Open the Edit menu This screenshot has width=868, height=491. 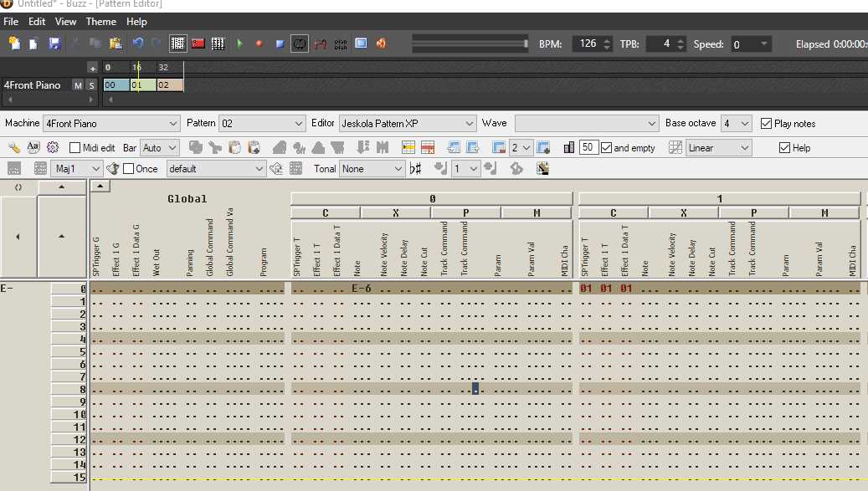click(x=37, y=22)
